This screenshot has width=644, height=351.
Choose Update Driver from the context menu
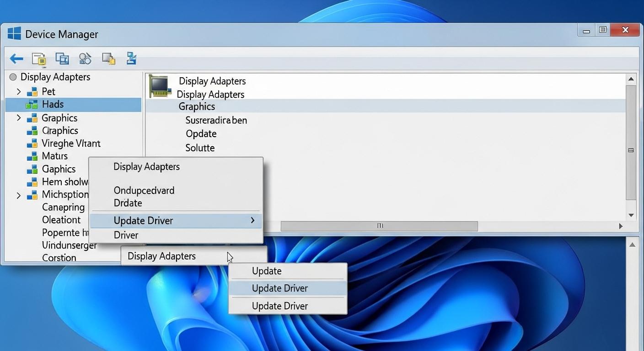click(143, 220)
